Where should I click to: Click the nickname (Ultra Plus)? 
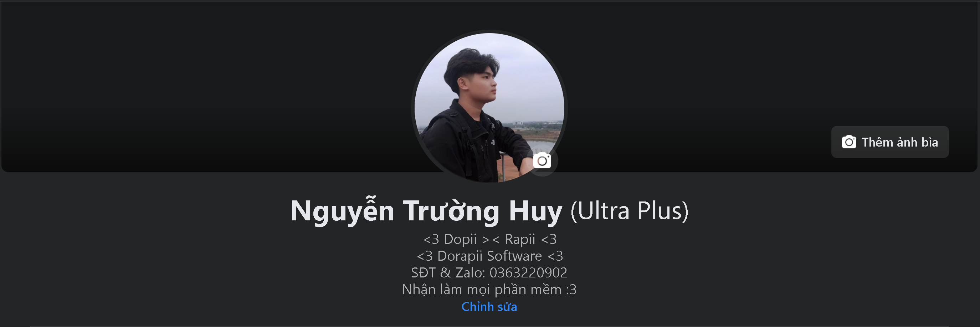629,210
